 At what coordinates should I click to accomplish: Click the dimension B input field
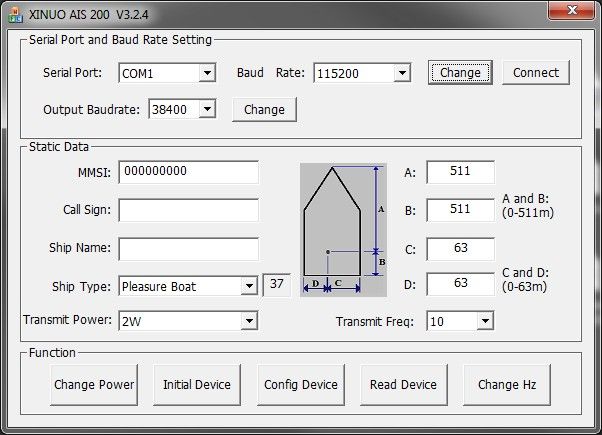coord(460,210)
